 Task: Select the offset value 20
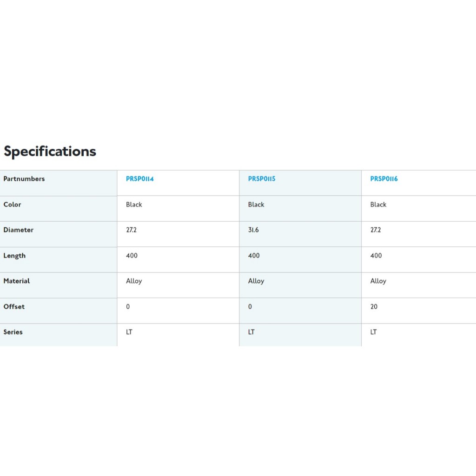(374, 307)
